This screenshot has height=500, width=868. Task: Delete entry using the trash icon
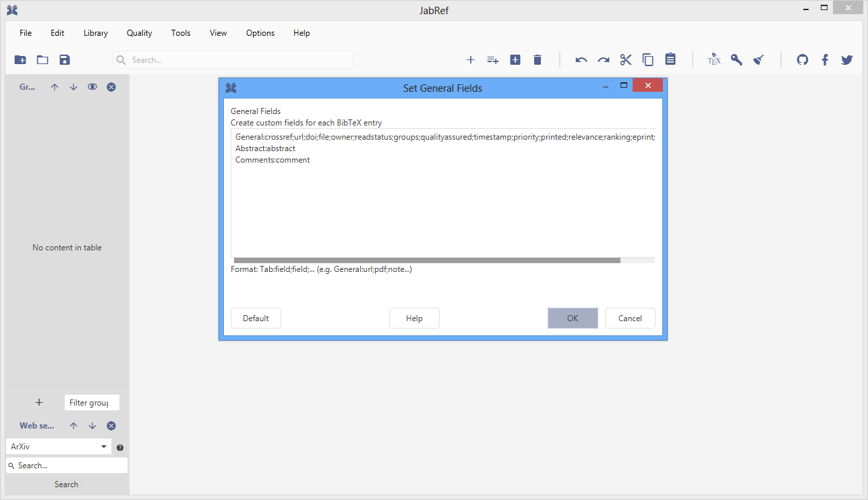pyautogui.click(x=538, y=60)
